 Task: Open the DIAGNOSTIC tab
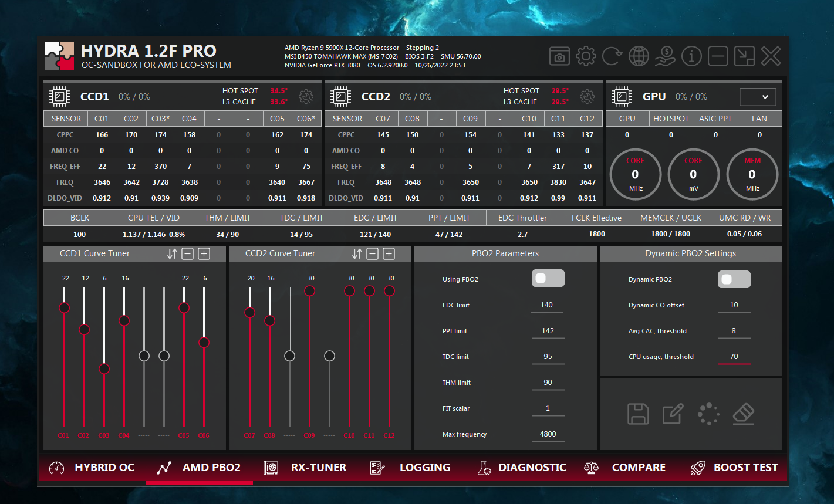[x=522, y=468]
